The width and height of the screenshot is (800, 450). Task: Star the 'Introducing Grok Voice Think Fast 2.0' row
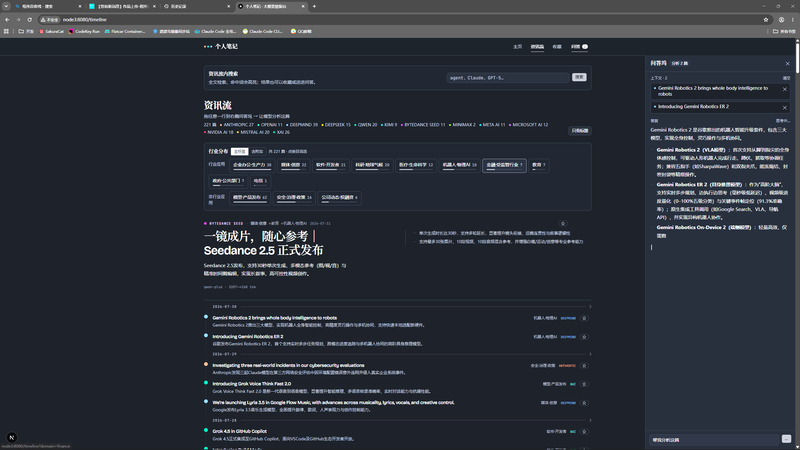point(584,384)
